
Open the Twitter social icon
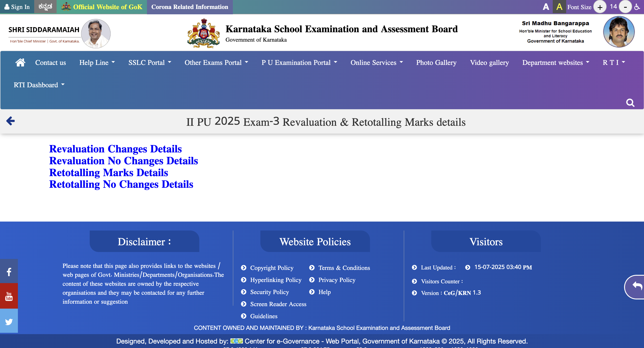[9, 321]
